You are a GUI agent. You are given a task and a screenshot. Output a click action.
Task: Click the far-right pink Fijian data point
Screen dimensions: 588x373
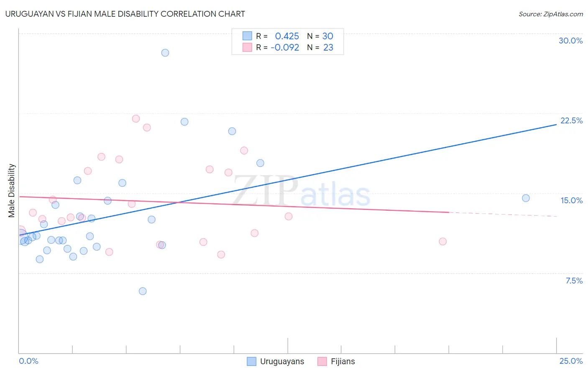coord(442,241)
